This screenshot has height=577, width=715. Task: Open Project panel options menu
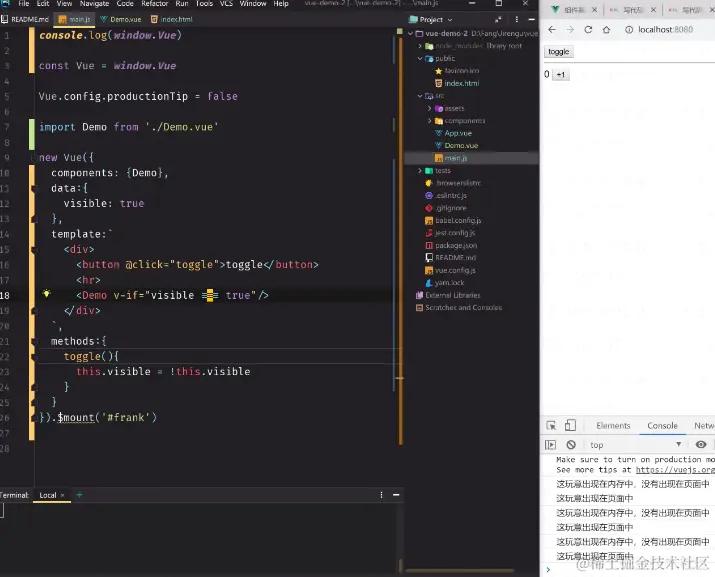click(x=517, y=20)
